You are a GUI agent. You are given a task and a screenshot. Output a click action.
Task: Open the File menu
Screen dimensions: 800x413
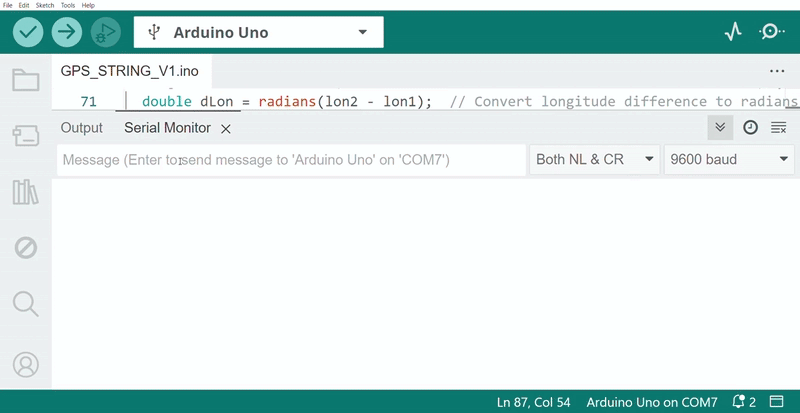(8, 5)
